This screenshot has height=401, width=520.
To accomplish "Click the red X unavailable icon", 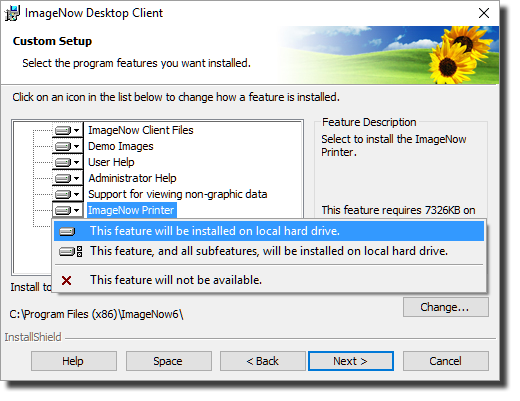I will [67, 280].
